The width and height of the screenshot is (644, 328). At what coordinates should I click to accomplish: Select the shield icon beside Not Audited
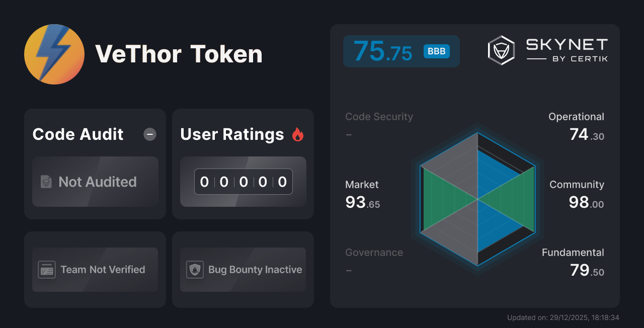[x=45, y=182]
